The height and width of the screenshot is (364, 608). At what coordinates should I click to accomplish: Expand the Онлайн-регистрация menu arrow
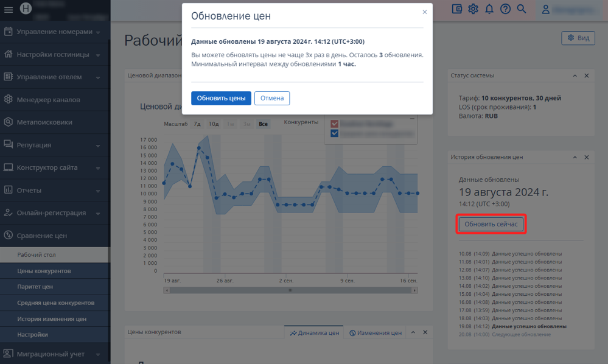[98, 214]
